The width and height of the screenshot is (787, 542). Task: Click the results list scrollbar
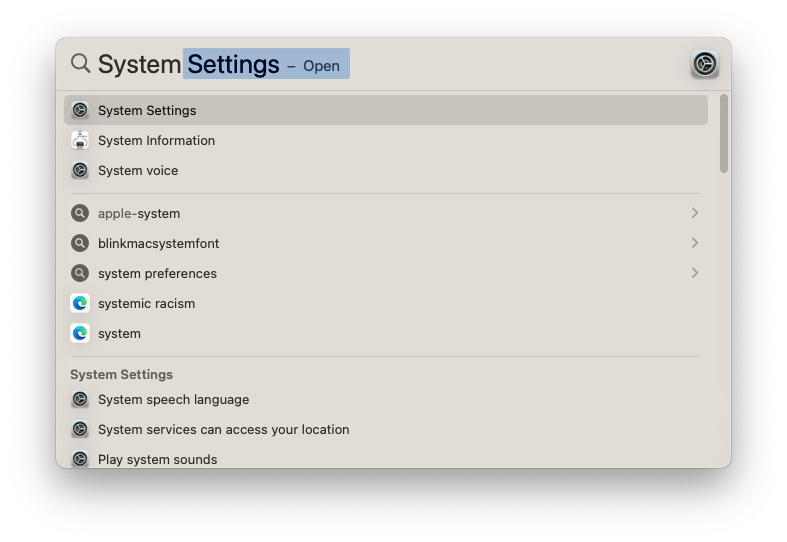click(x=724, y=134)
